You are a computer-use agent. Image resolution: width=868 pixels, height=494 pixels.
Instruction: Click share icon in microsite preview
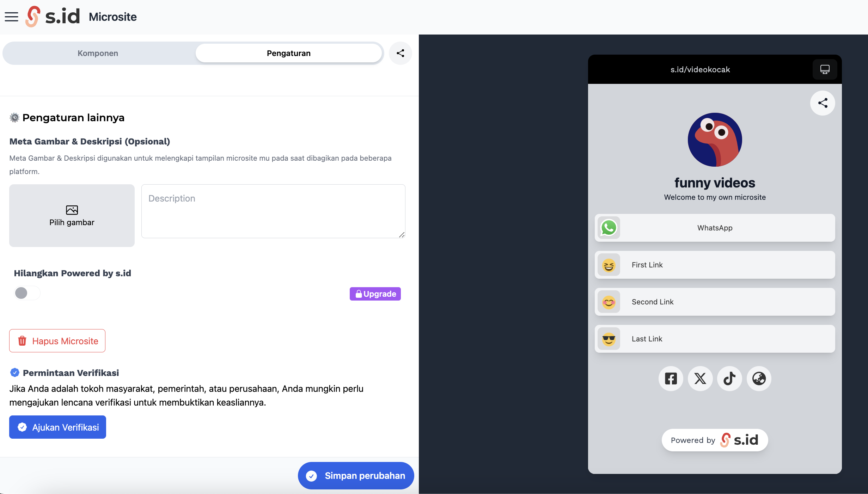pyautogui.click(x=823, y=103)
